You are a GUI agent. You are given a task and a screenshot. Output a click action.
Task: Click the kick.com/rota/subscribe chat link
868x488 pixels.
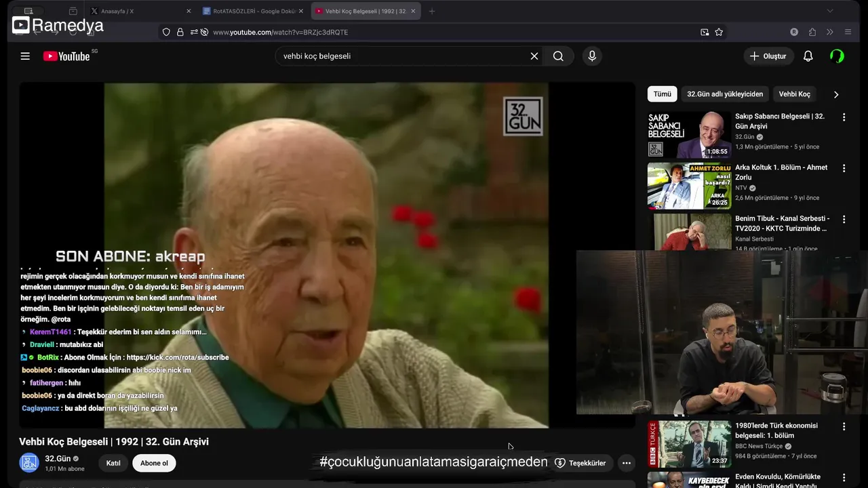[x=178, y=357]
